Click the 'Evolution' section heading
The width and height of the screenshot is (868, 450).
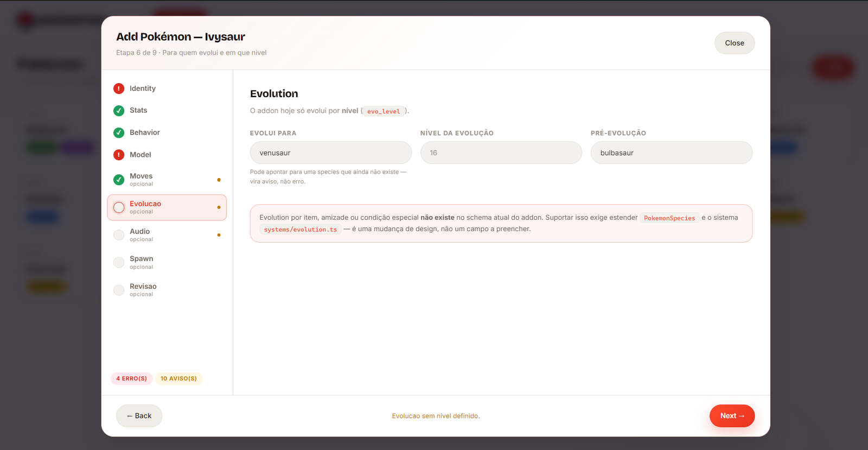point(274,94)
